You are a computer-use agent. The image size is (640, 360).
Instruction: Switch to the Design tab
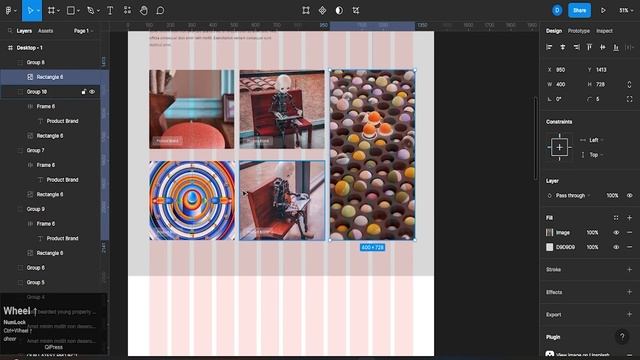tap(554, 31)
